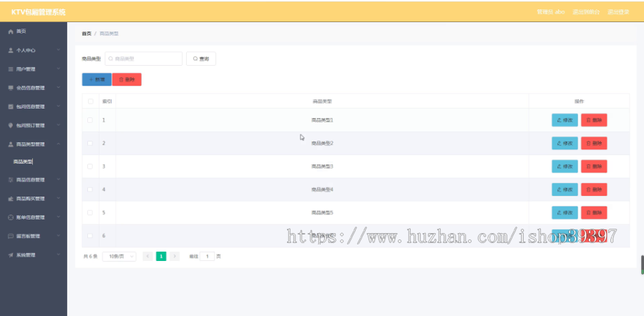This screenshot has height=316, width=644.
Task: Click 删除 for 商品类型4
Action: [x=594, y=189]
